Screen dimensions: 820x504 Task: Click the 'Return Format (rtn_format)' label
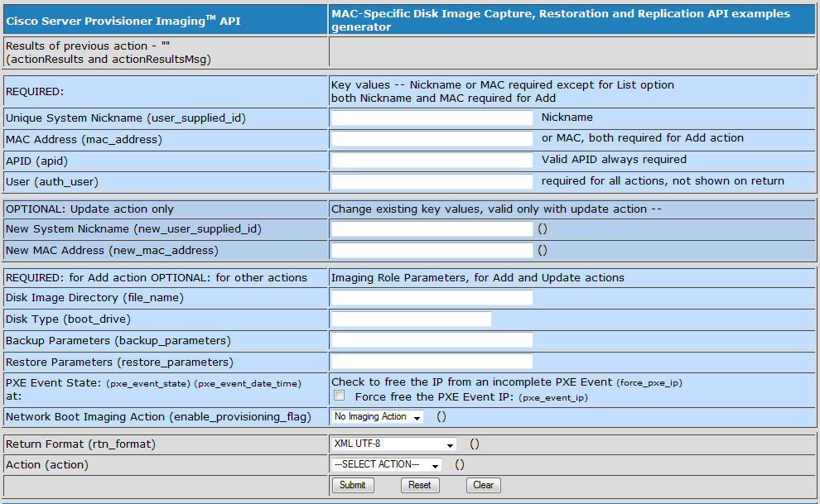(x=80, y=444)
